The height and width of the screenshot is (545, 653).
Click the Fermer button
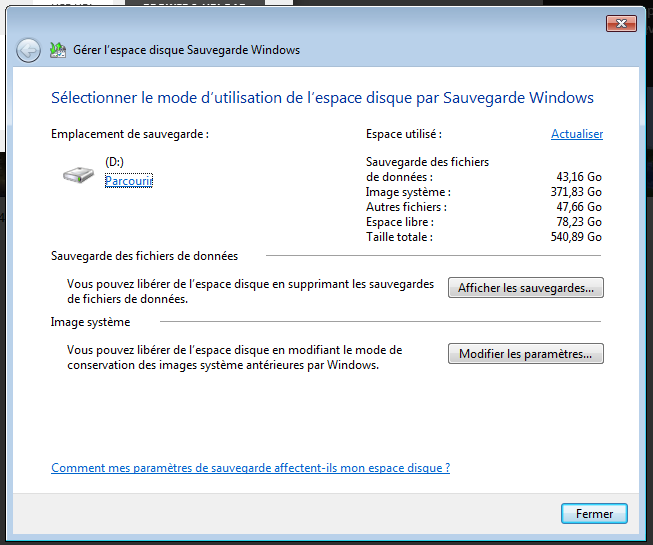[x=594, y=514]
